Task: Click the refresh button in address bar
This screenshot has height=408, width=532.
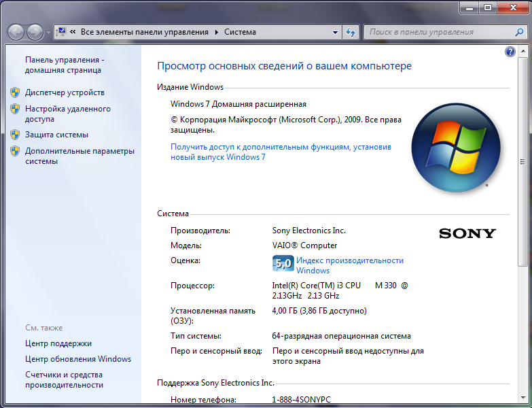Action: [351, 32]
